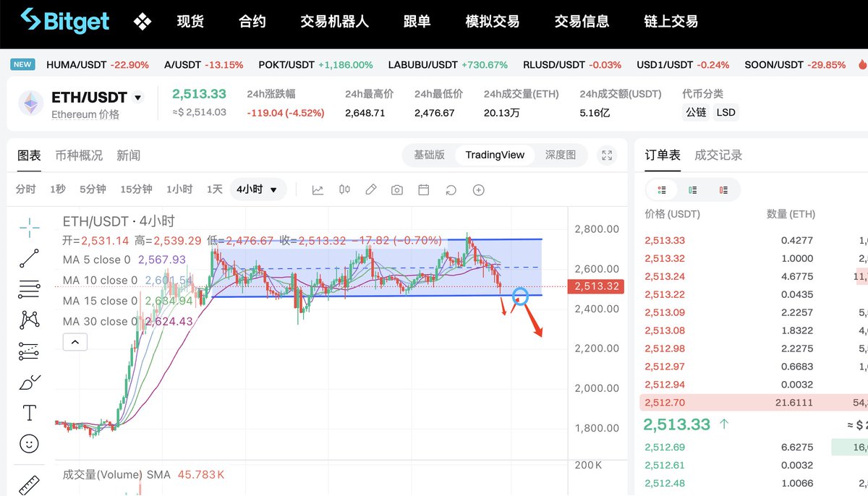This screenshot has width=868, height=496.
Task: Open the 链上交易 menu
Action: tap(671, 22)
